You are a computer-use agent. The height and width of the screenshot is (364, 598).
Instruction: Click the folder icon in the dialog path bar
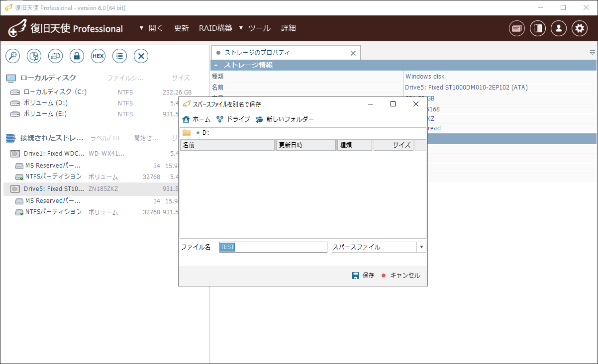[187, 133]
